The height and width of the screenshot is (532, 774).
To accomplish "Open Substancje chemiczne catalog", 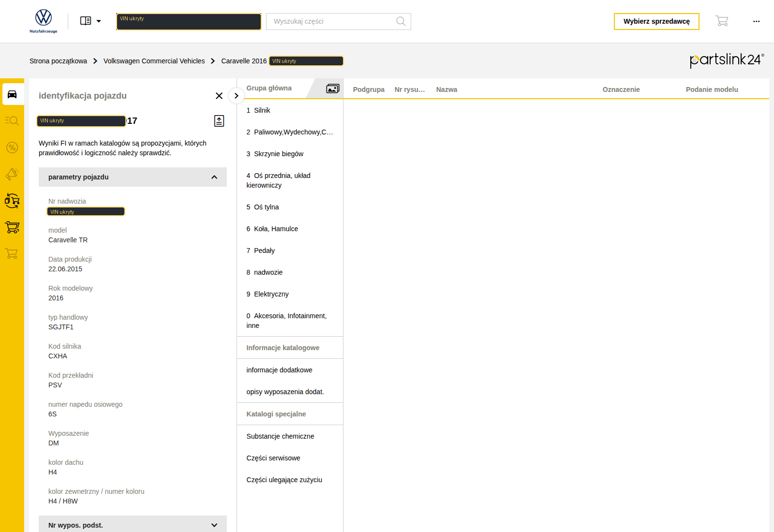I will tap(290, 436).
